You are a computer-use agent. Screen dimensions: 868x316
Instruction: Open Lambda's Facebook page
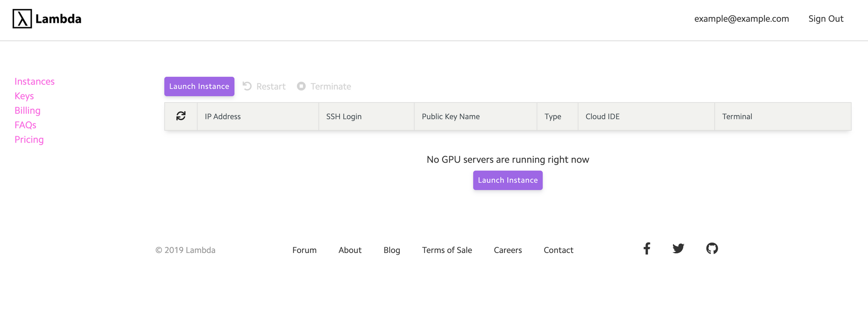point(647,249)
